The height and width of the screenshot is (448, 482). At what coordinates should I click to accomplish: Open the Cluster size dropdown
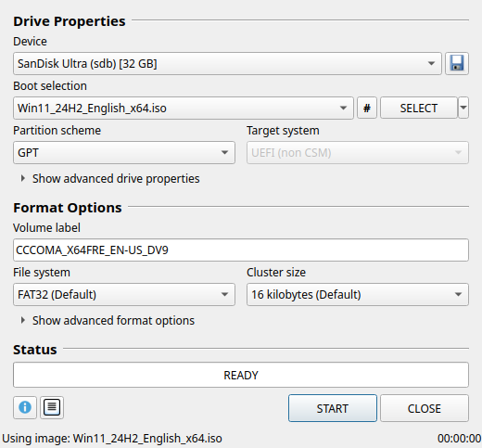pyautogui.click(x=358, y=294)
